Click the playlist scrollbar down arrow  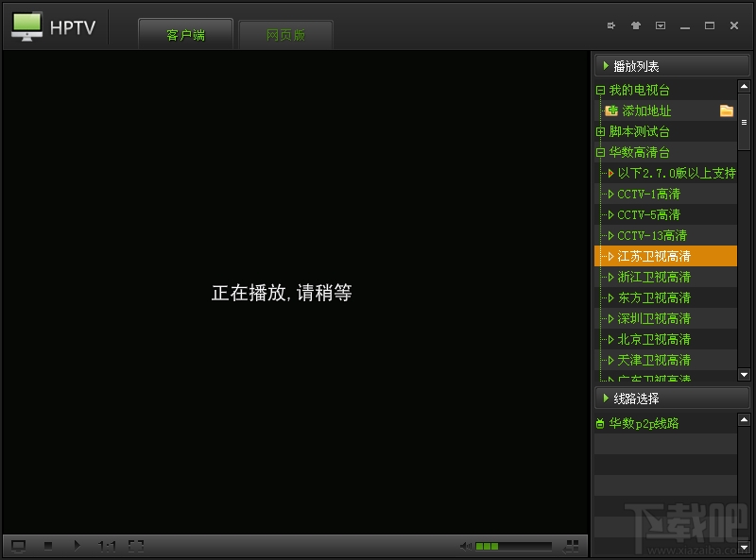(744, 375)
